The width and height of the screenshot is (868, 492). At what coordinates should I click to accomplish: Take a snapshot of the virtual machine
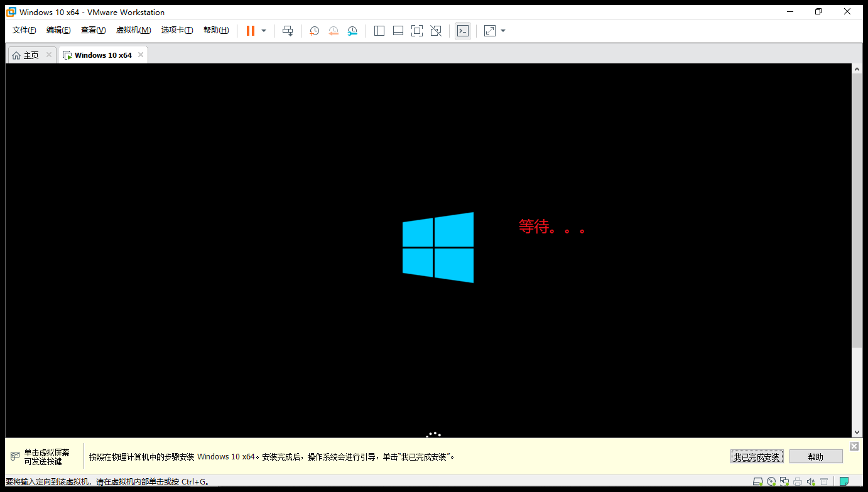click(315, 31)
